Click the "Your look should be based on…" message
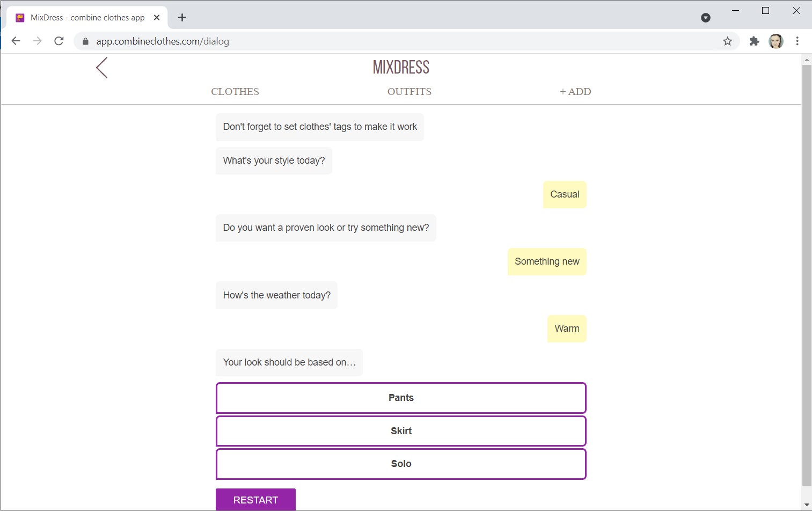 click(289, 362)
